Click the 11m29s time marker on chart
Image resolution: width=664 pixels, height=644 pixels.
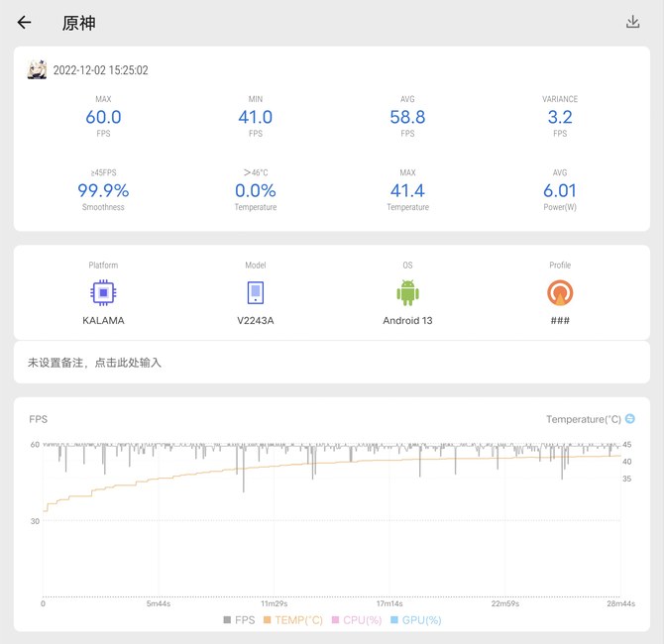click(274, 603)
